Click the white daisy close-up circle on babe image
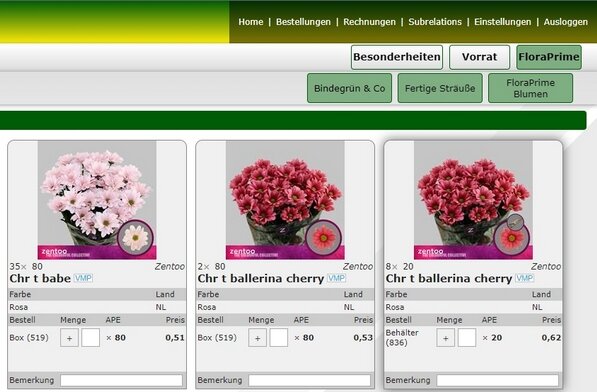Image resolution: width=597 pixels, height=392 pixels. click(x=136, y=237)
